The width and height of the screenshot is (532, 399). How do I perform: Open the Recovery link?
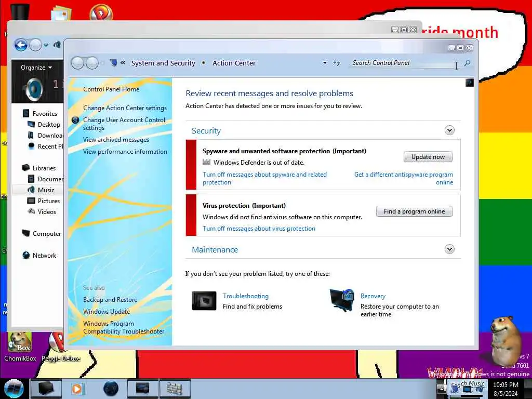coord(373,296)
